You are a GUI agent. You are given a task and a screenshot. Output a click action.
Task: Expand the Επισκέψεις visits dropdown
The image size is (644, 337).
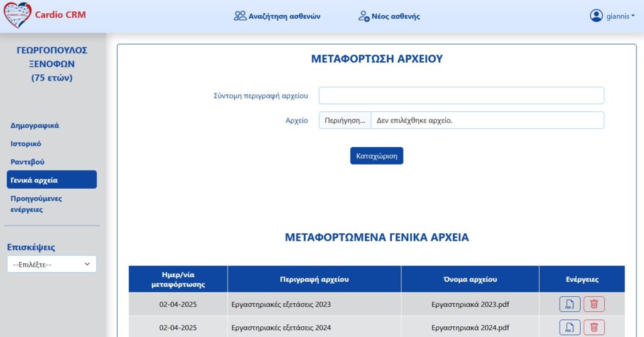tap(52, 265)
